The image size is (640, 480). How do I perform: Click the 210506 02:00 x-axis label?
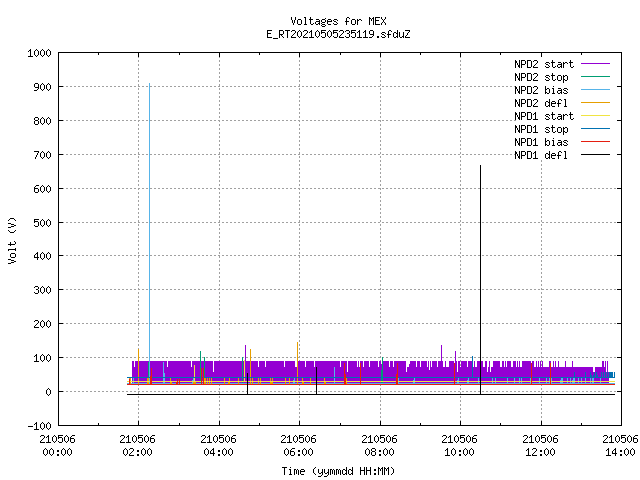point(138,446)
